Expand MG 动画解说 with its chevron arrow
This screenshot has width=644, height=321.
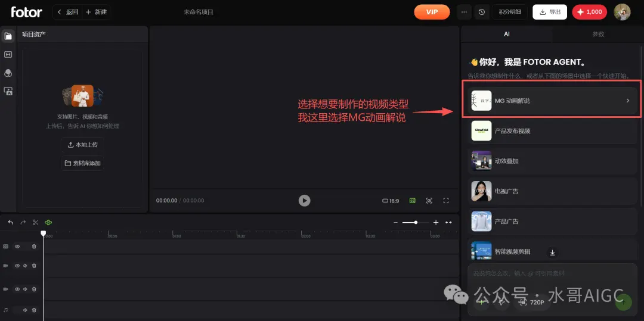pos(627,101)
